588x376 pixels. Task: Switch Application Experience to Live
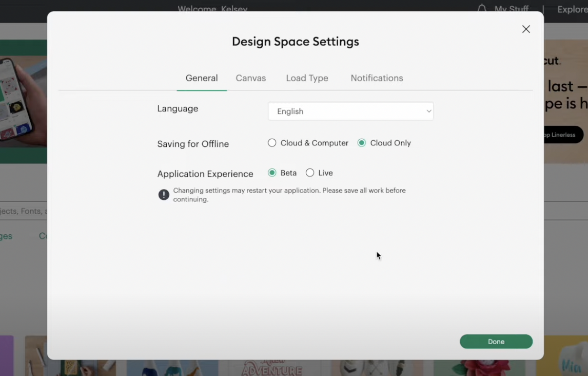310,173
